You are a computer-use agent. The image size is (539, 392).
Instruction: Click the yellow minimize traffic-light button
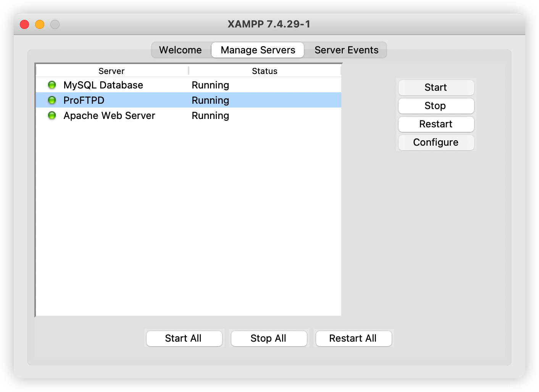[x=39, y=24]
